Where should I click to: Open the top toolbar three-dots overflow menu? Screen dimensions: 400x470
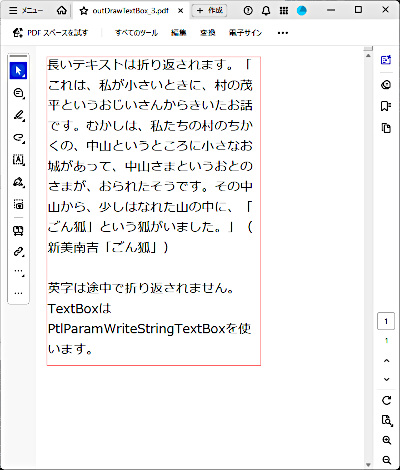[283, 33]
